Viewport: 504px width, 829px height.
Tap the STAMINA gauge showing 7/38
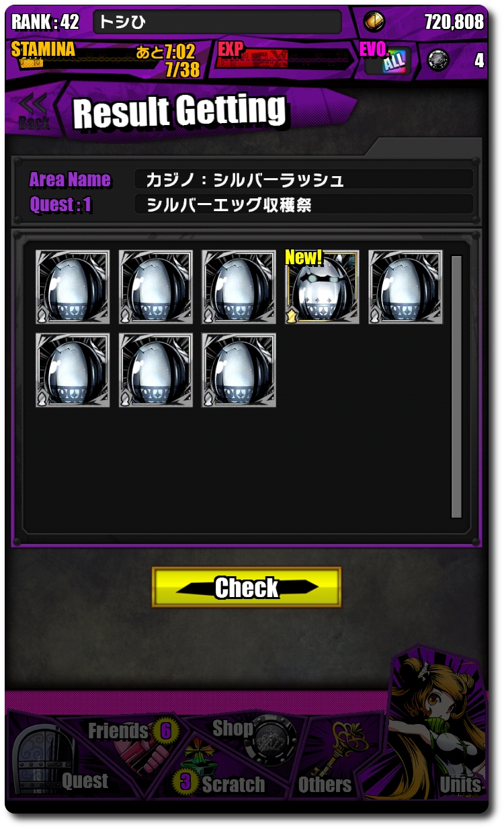pos(108,60)
